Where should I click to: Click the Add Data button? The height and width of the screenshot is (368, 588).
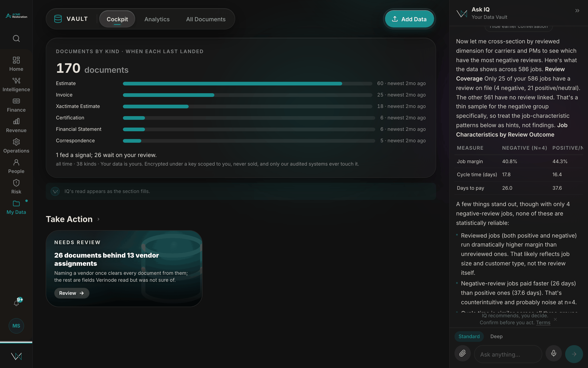[x=409, y=19]
